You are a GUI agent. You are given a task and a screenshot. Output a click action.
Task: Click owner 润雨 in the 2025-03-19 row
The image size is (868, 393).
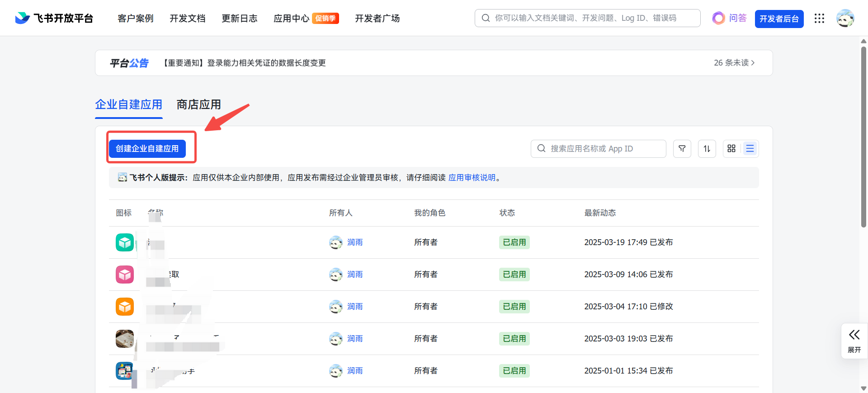point(355,242)
